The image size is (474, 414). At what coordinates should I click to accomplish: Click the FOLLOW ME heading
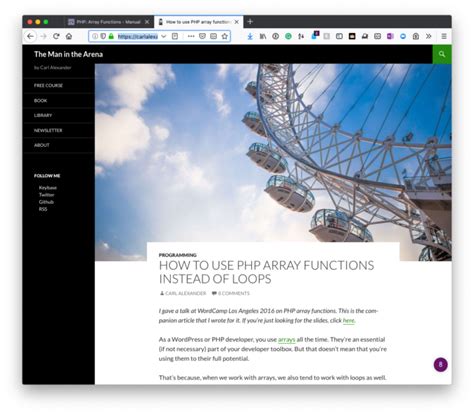click(47, 176)
